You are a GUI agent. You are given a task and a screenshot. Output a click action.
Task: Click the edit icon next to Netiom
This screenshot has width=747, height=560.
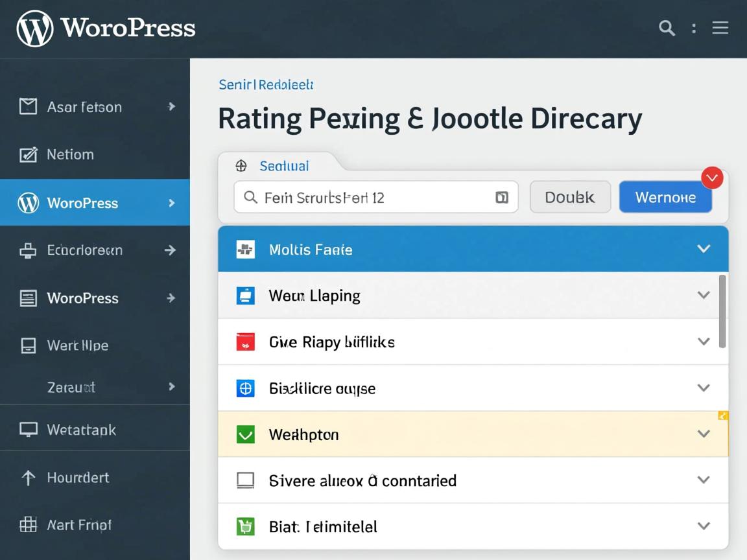click(28, 154)
